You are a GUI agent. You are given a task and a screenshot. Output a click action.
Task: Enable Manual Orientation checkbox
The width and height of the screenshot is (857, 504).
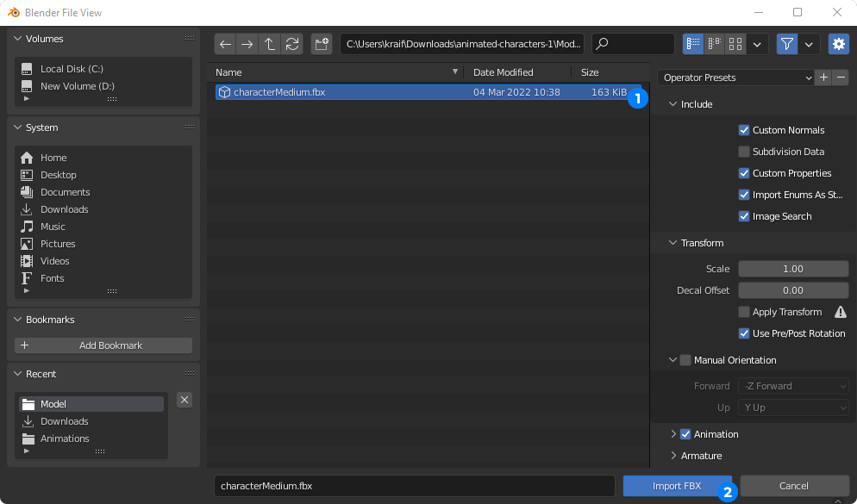click(685, 360)
